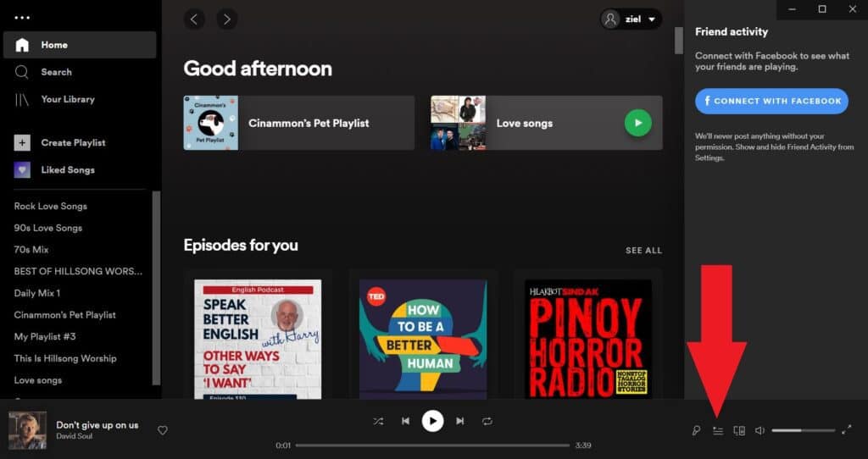
Task: Open Search in the sidebar
Action: coord(56,72)
